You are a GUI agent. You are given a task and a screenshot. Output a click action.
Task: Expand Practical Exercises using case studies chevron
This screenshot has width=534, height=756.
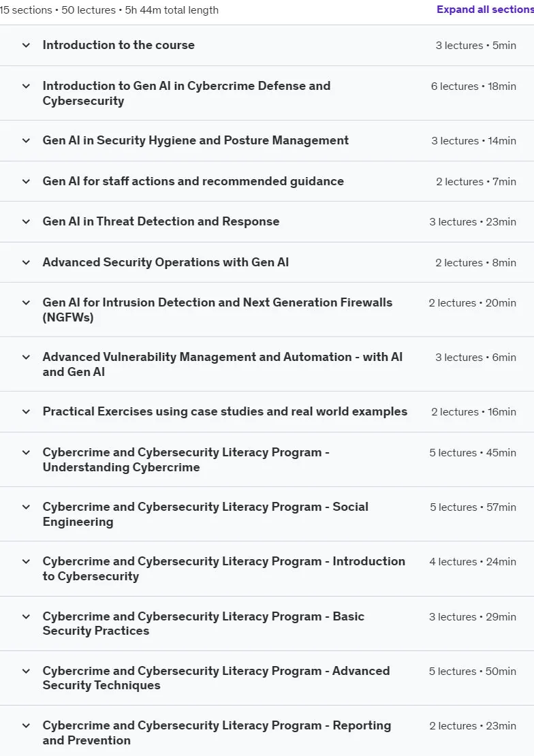26,412
